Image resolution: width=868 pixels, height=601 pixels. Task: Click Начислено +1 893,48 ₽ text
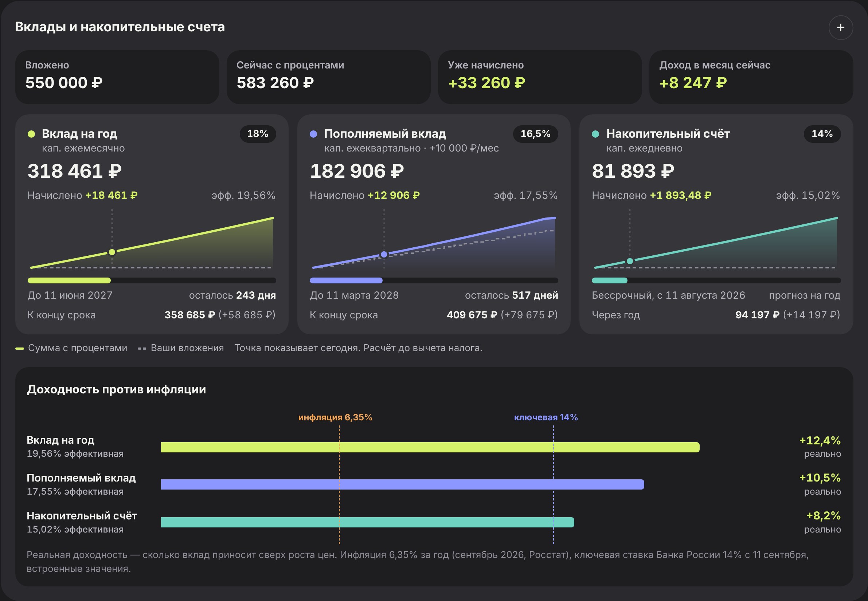[652, 196]
